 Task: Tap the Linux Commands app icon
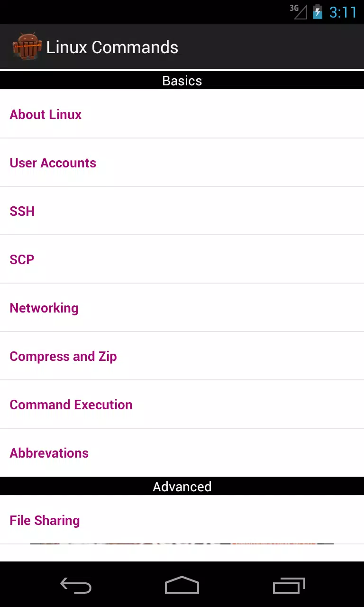point(27,47)
